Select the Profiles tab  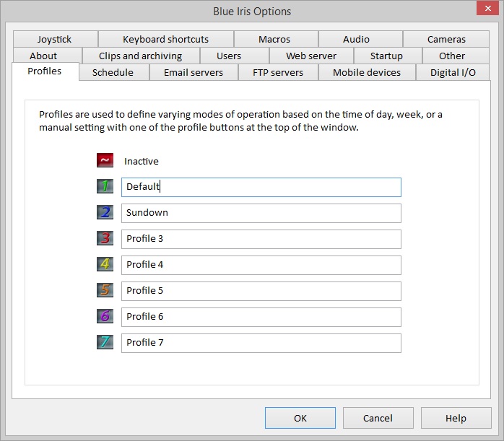[45, 71]
